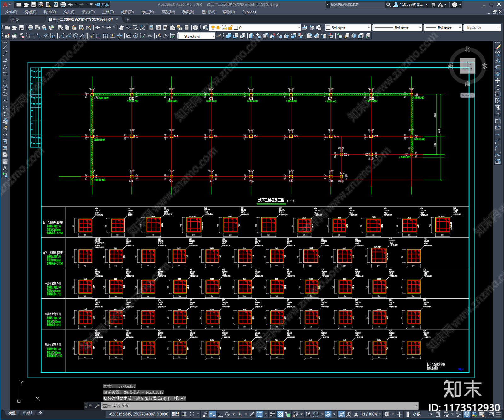Screen dimensions: 504x420
Task: Open the QuickCalc calculator icon
Action: click(186, 28)
